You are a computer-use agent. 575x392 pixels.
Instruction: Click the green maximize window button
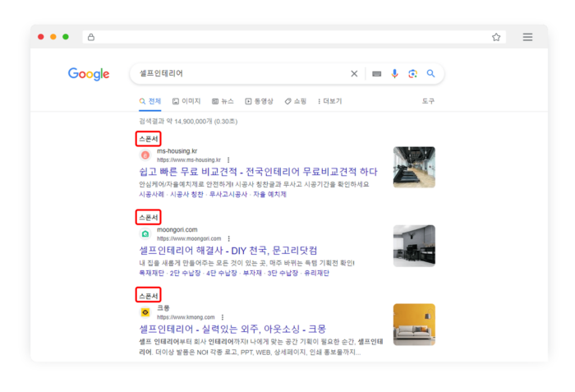66,37
